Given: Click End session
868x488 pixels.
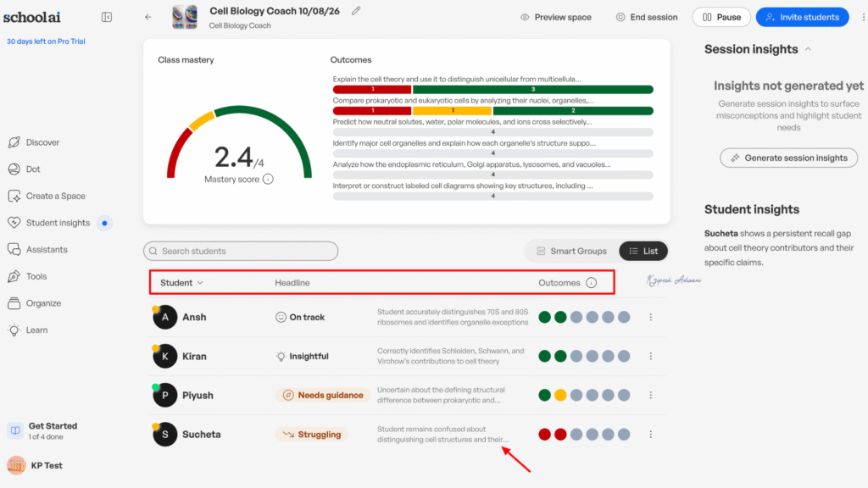Looking at the screenshot, I should tap(647, 17).
